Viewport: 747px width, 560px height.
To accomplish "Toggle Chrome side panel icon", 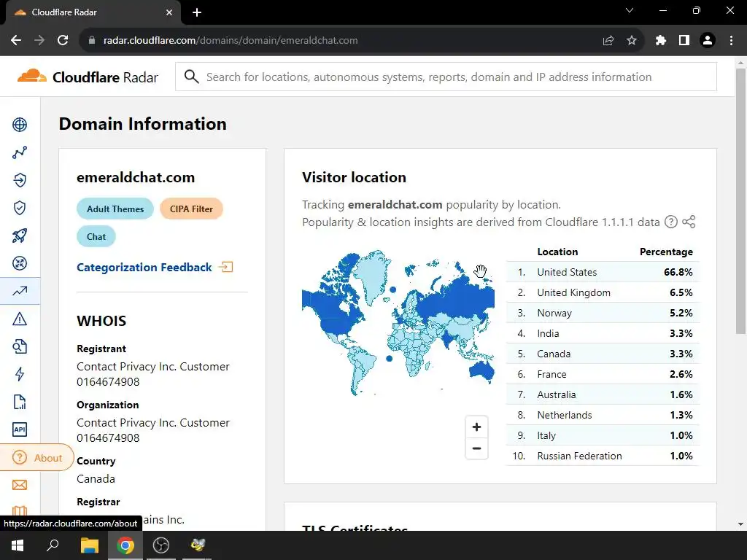I will [x=684, y=41].
